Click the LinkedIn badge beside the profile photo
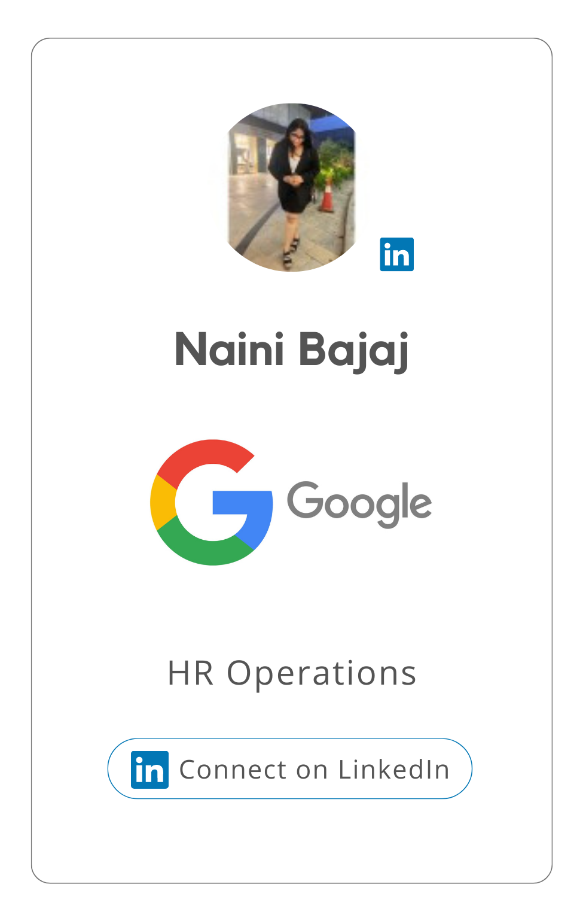The width and height of the screenshot is (583, 924). point(396,254)
